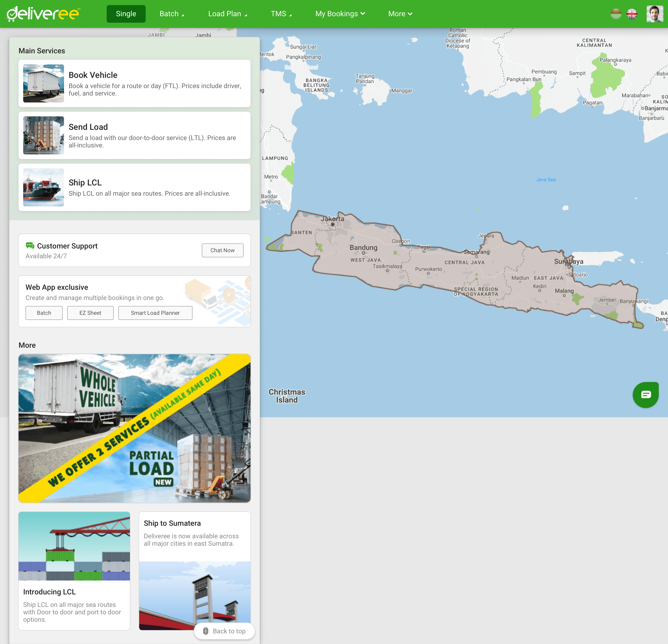Image resolution: width=668 pixels, height=644 pixels.
Task: Open the green chat bubble widget
Action: 645,394
